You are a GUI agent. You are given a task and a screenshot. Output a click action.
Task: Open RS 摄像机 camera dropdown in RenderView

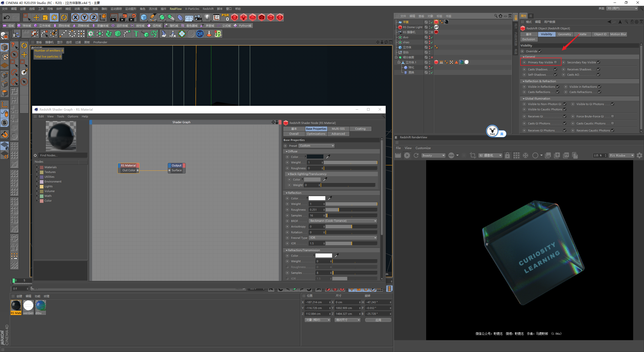pos(490,156)
